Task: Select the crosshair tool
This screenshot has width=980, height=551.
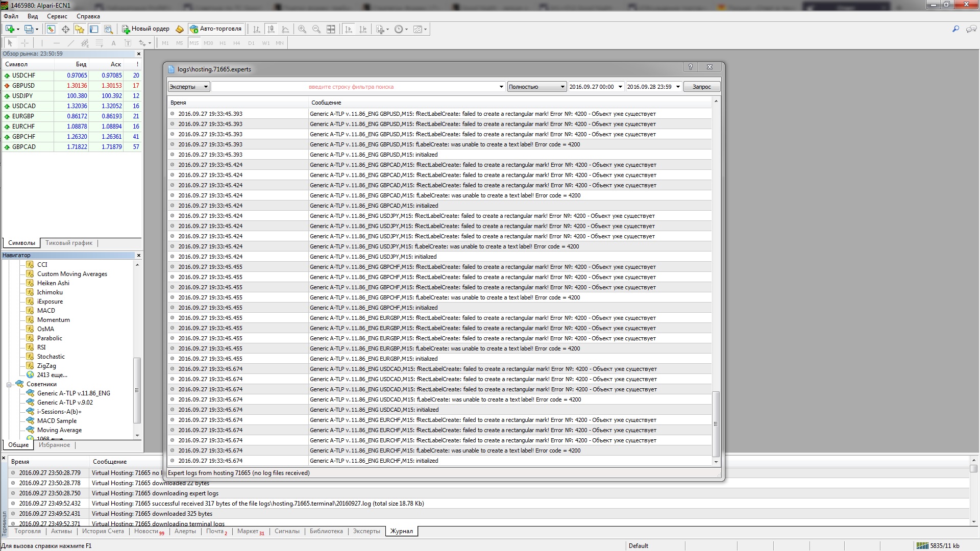Action: tap(24, 43)
